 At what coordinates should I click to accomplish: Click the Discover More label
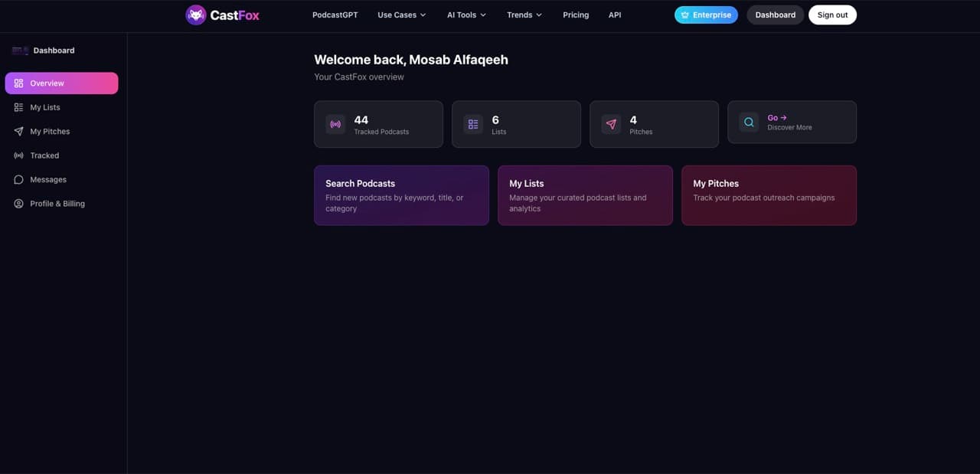pyautogui.click(x=790, y=128)
